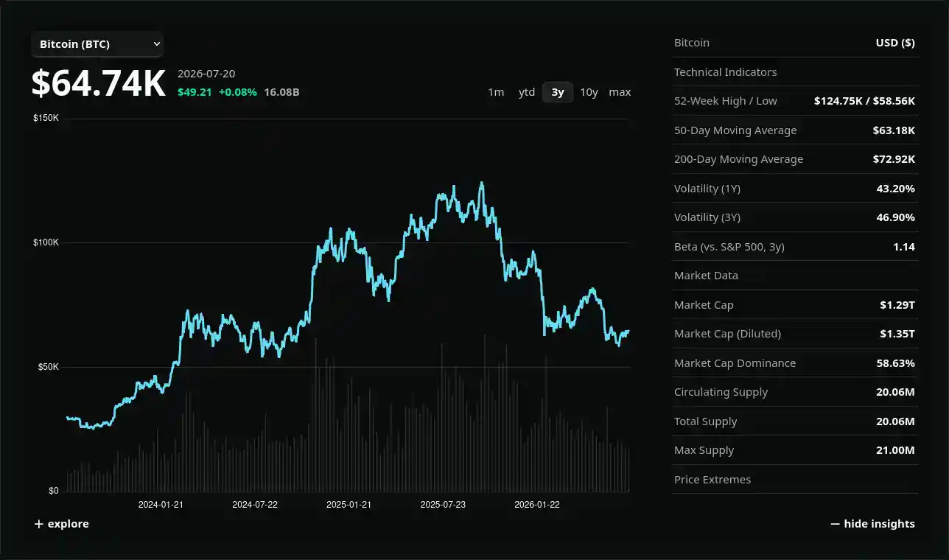Click the Market Cap (Diluted) label
This screenshot has width=949, height=560.
click(727, 334)
